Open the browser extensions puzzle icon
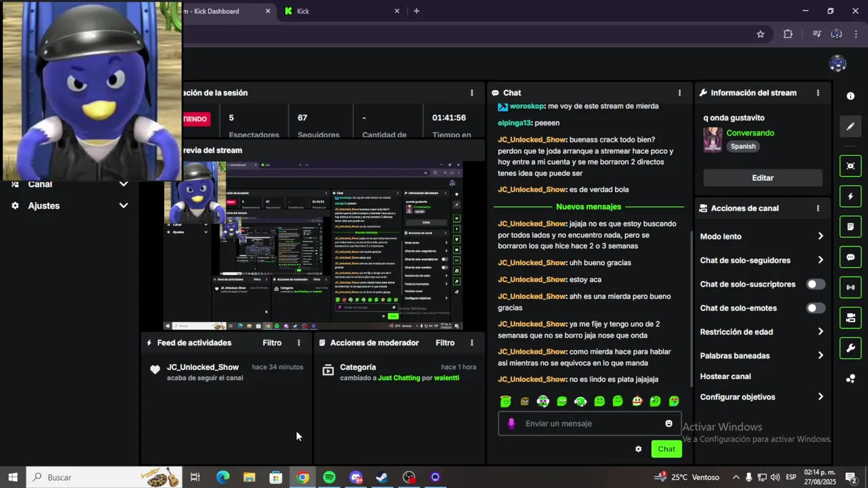 tap(788, 34)
